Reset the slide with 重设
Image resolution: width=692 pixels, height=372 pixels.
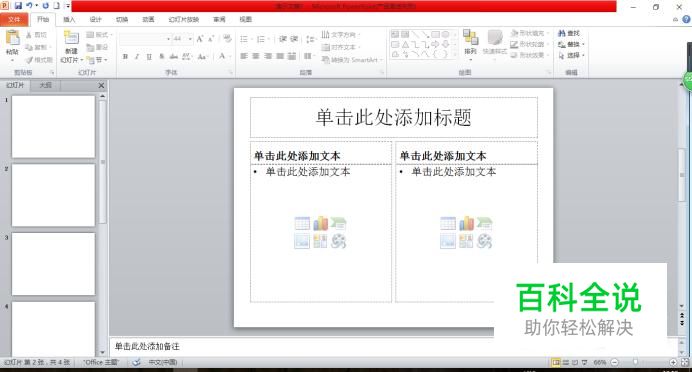(97, 47)
